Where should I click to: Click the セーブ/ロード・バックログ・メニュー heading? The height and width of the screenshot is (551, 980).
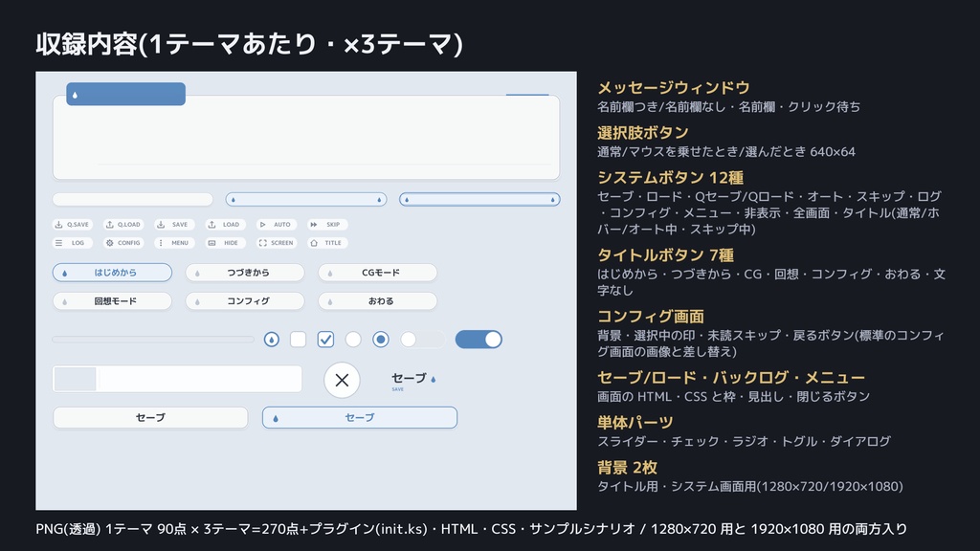731,377
